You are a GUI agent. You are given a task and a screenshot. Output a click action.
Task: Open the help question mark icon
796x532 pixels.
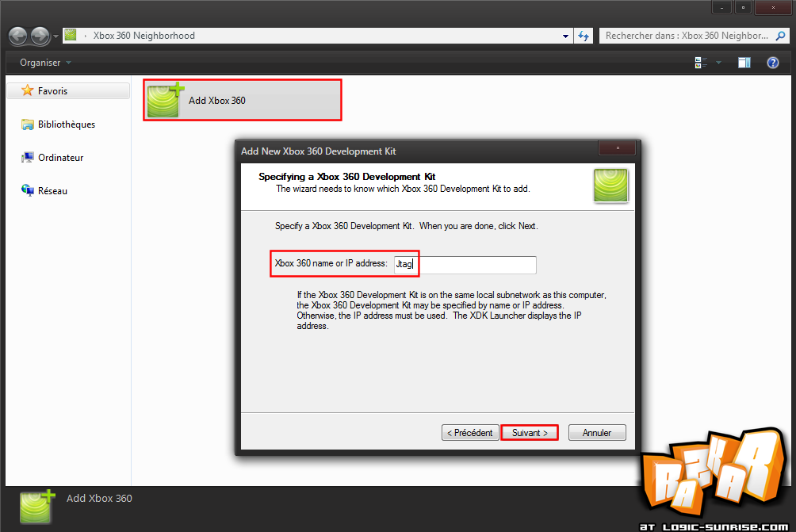click(x=773, y=63)
